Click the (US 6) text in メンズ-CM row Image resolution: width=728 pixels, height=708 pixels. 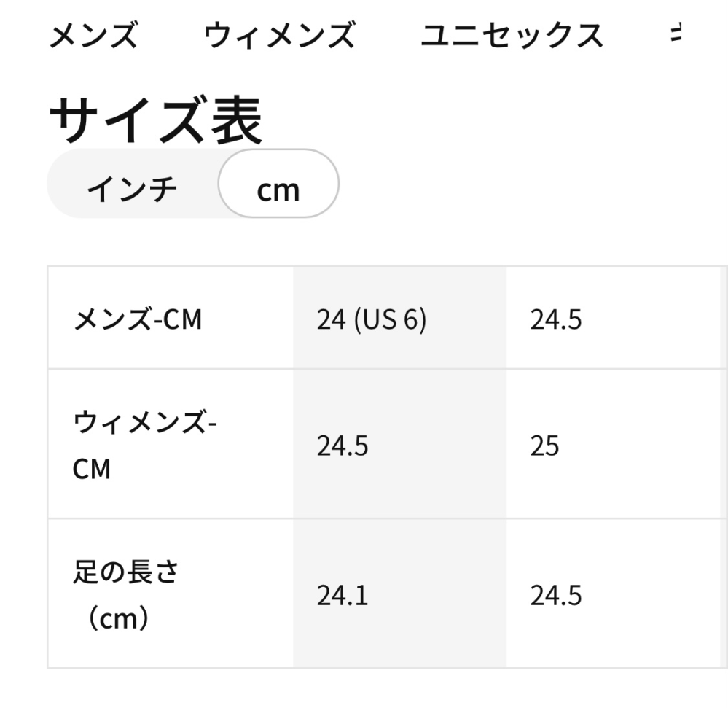389,319
